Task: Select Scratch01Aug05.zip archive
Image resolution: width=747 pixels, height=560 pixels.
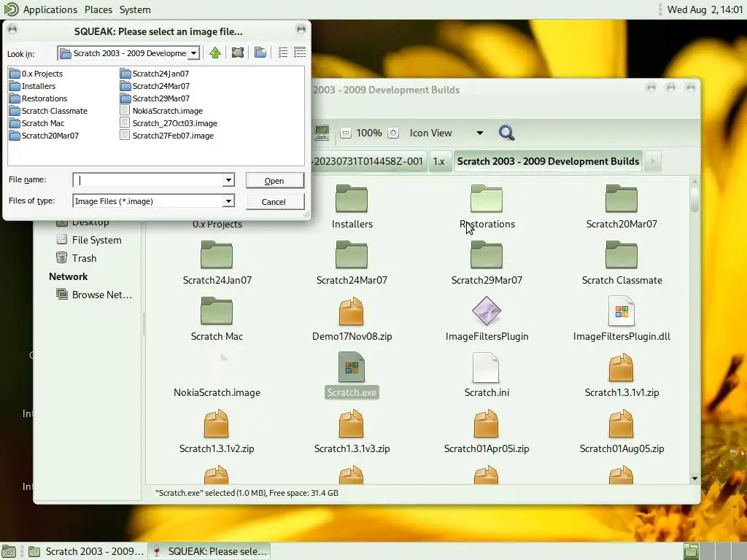Action: tap(622, 432)
